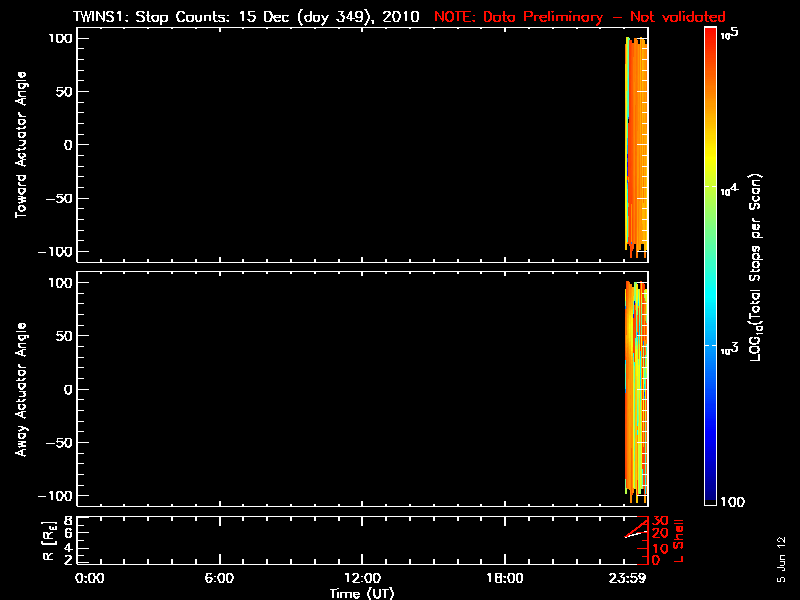
Task: Click the data stripes in the Away panel
Action: click(636, 390)
